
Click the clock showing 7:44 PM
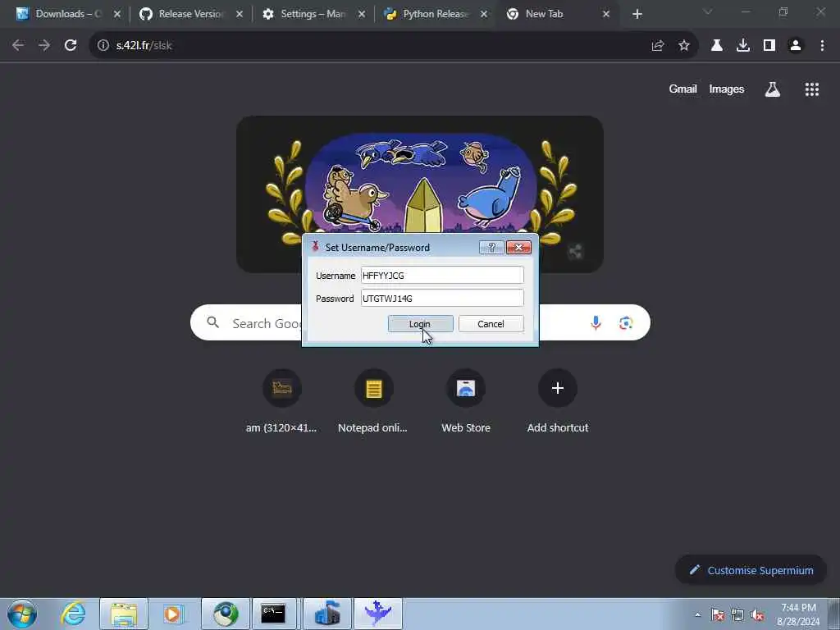point(798,614)
